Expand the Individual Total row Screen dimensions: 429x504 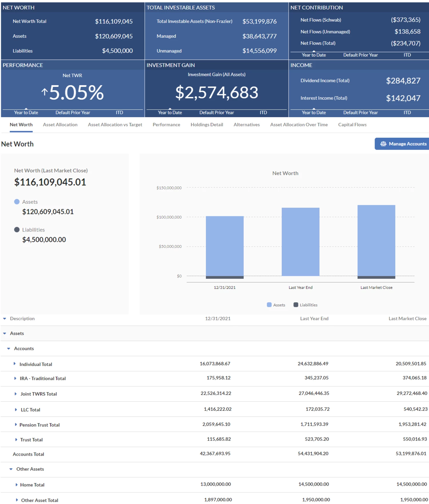15,364
